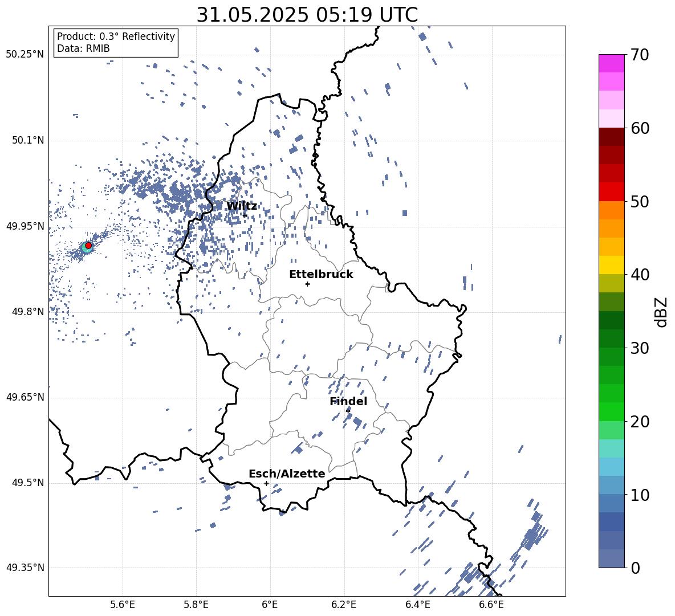The width and height of the screenshot is (675, 616).
Task: Click the title 31.05.2025 05:19 UTC
Action: point(307,15)
